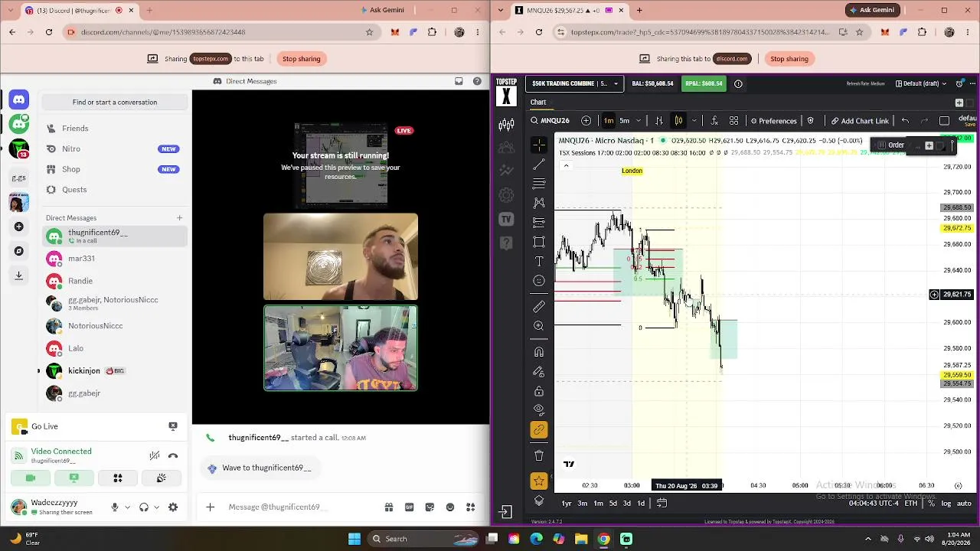Screen dimensions: 980x551
Task: Click trash icon to remove drawings
Action: coord(539,456)
